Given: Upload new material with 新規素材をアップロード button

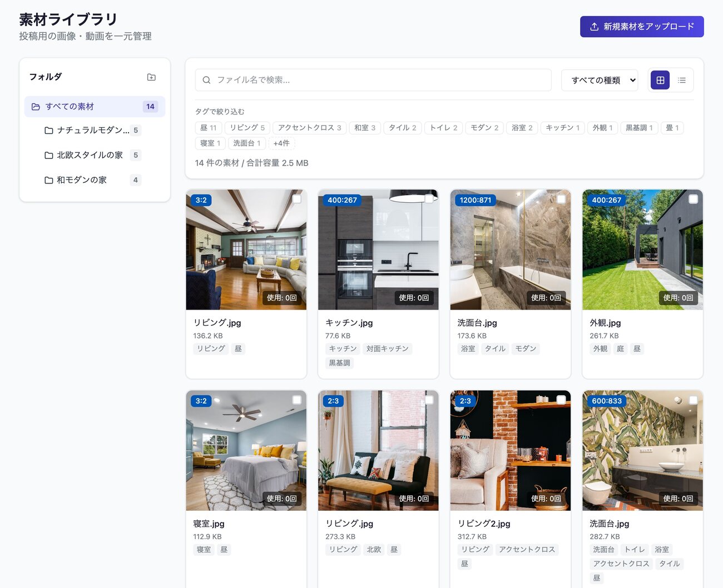Looking at the screenshot, I should click(x=642, y=27).
